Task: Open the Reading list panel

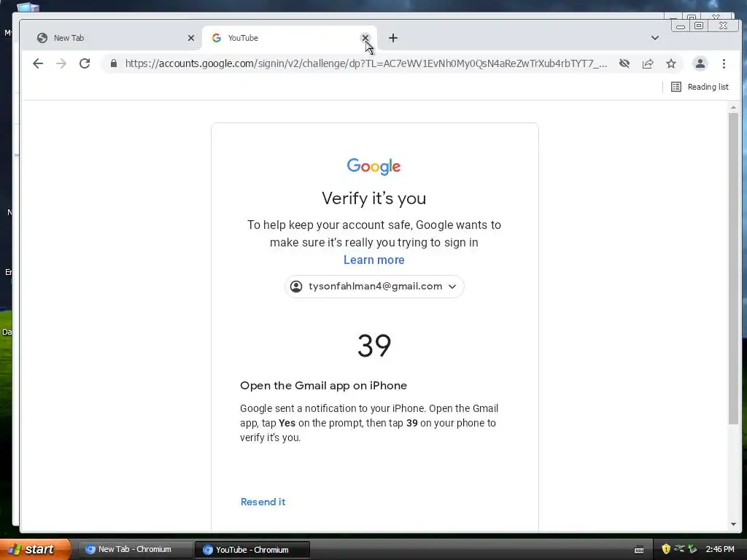Action: [700, 87]
